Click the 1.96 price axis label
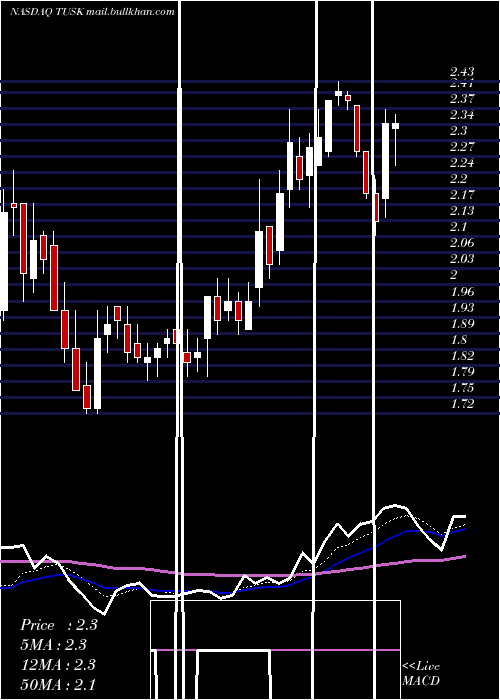Viewport: 500px width, 700px height. point(462,292)
